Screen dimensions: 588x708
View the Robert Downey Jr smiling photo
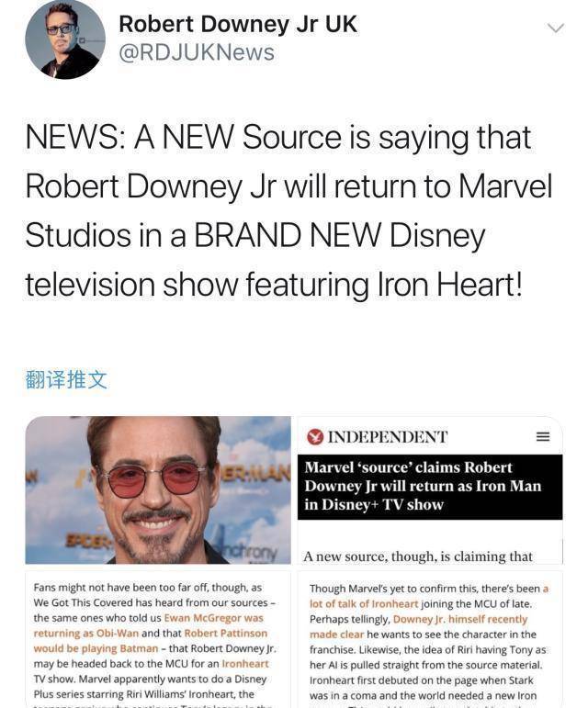(158, 490)
